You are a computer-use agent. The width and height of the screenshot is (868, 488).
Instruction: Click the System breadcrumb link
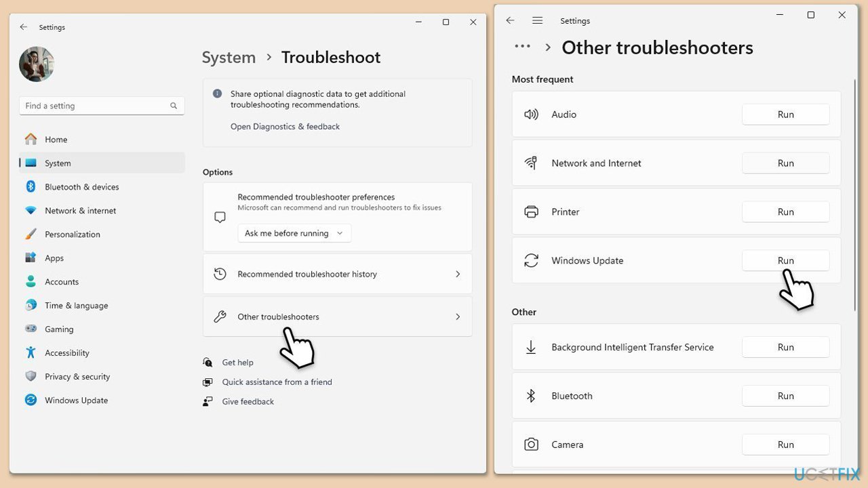(229, 58)
